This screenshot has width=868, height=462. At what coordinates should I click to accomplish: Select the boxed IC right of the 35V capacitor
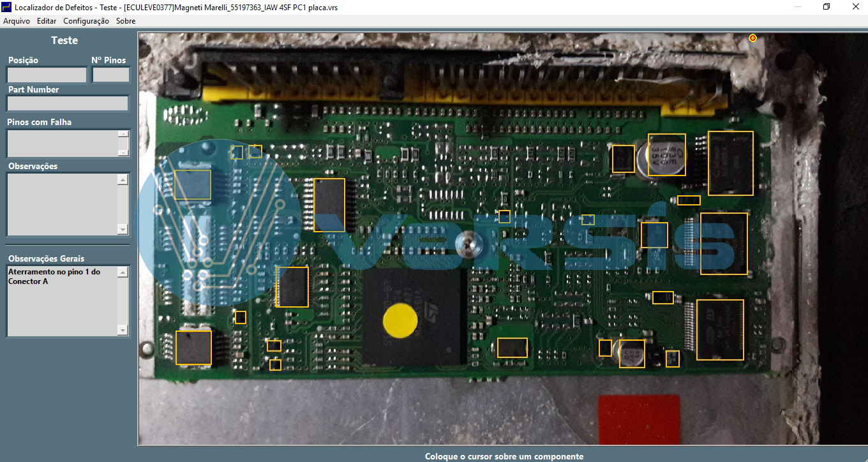click(x=731, y=163)
